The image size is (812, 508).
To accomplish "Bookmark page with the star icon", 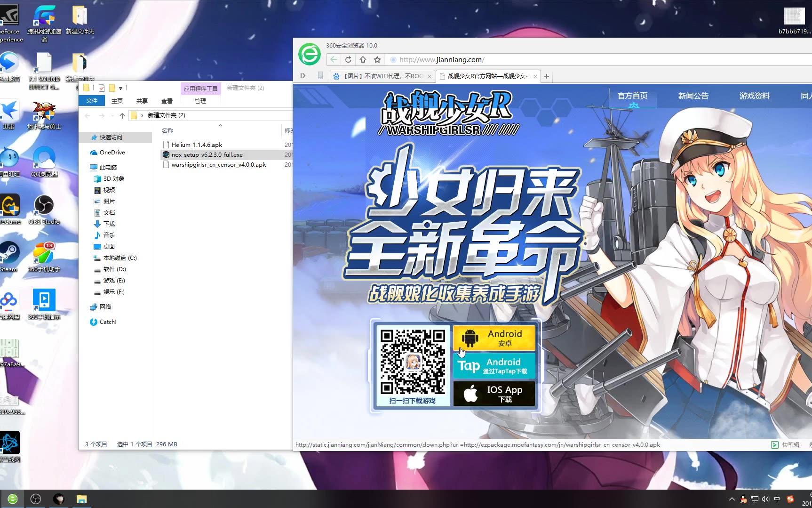I will pos(377,59).
